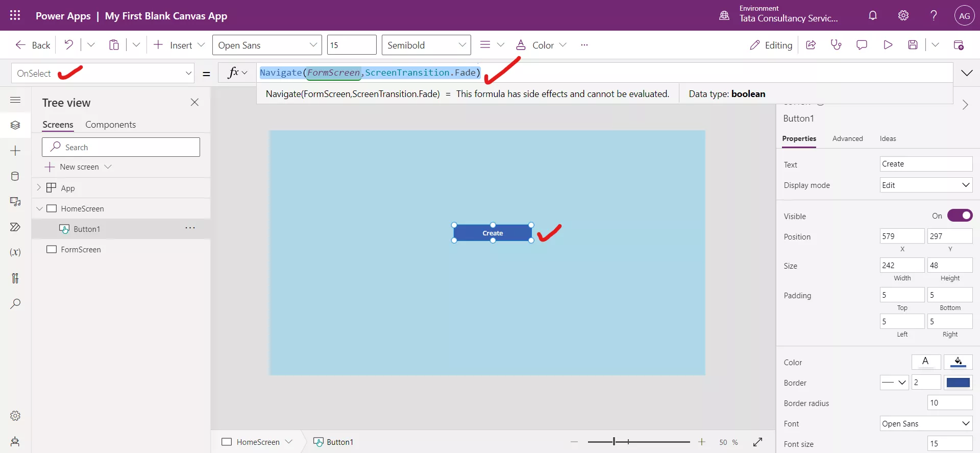
Task: Select FormScreen in the tree
Action: [x=81, y=249]
